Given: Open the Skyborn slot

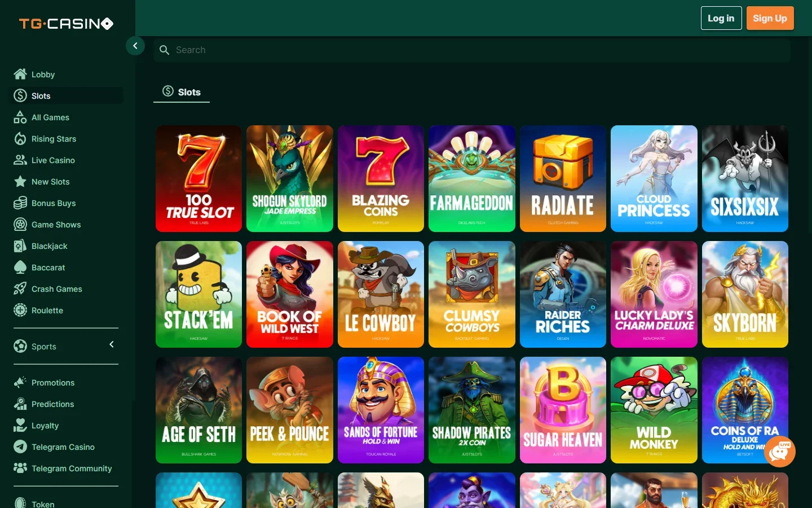Looking at the screenshot, I should [745, 294].
